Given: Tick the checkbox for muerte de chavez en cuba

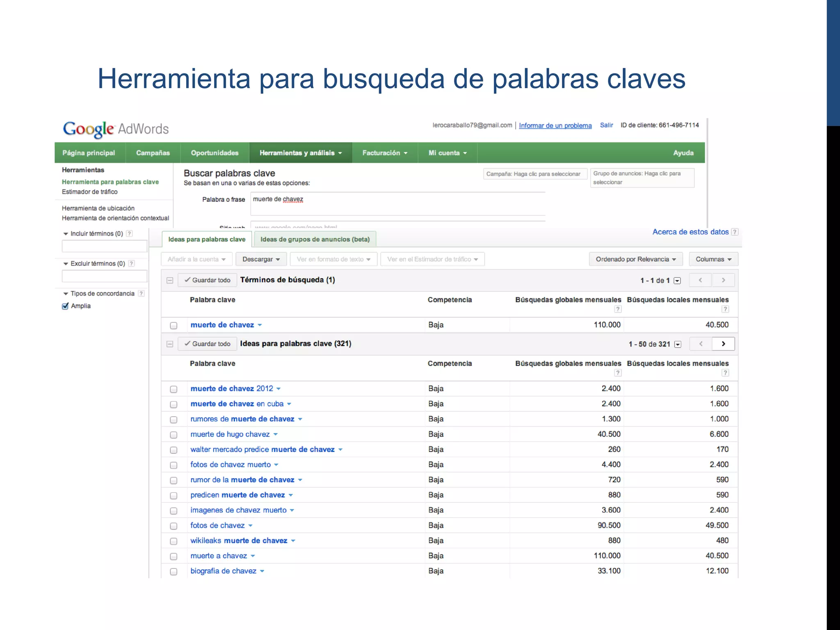Looking at the screenshot, I should [173, 404].
